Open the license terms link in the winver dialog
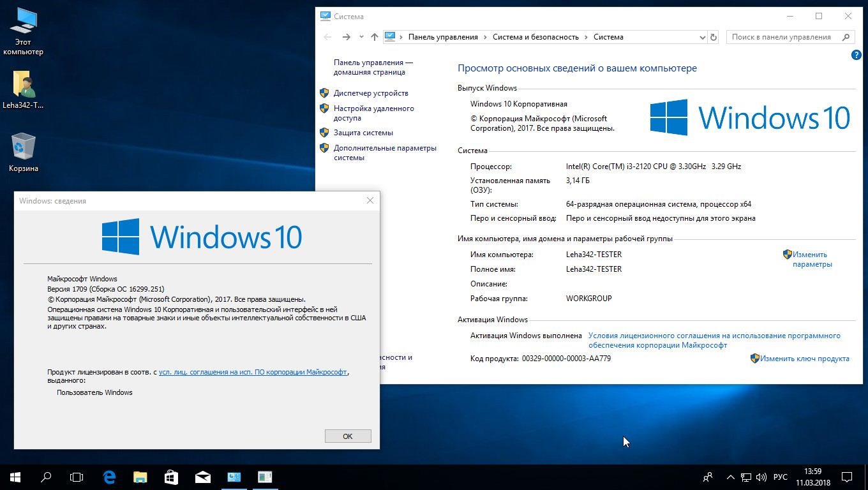Image resolution: width=868 pixels, height=490 pixels. pyautogui.click(x=253, y=372)
